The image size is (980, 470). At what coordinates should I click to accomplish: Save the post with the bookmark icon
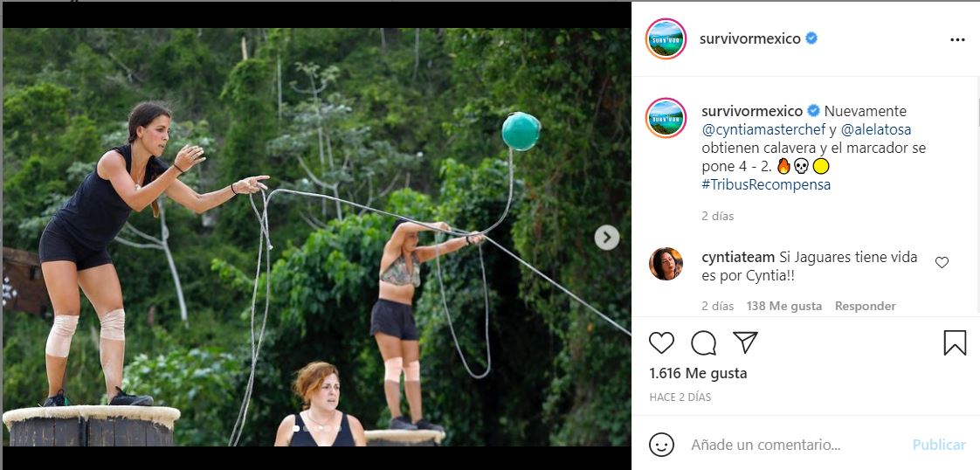(955, 342)
